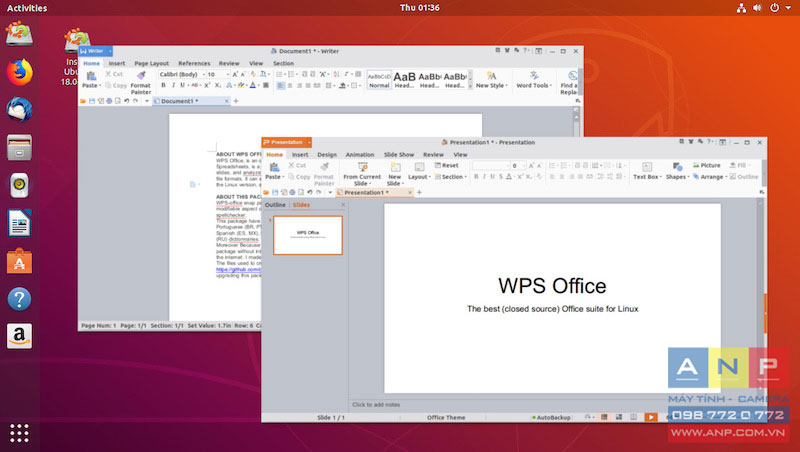Toggle strikethrough in Presentation ribbon
Viewport: 800px width, 452px height.
click(501, 177)
